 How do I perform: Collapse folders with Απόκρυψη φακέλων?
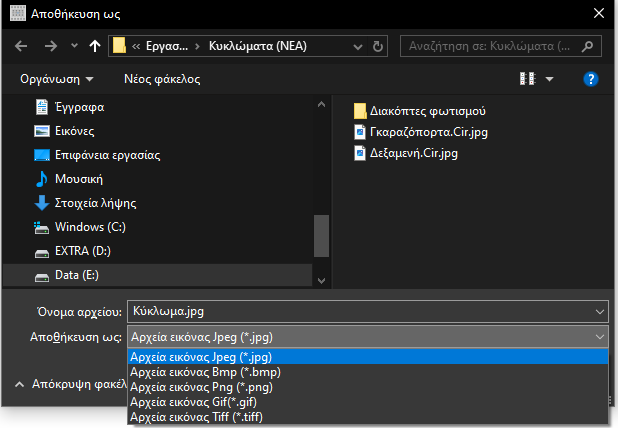(70, 384)
